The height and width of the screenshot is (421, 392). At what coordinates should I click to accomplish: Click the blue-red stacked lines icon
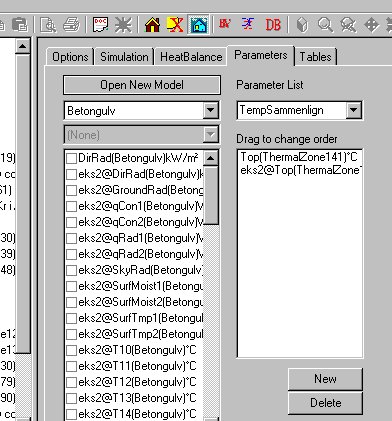click(x=248, y=24)
